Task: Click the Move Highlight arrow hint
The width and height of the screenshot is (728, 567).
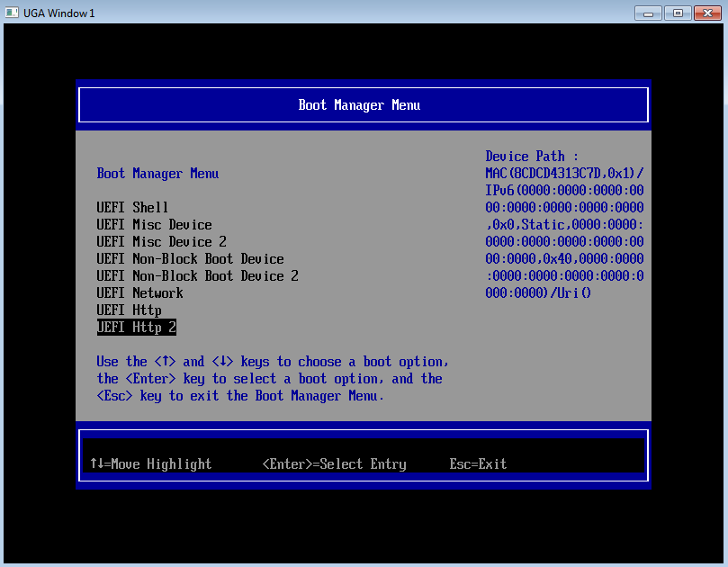Action: click(x=150, y=464)
